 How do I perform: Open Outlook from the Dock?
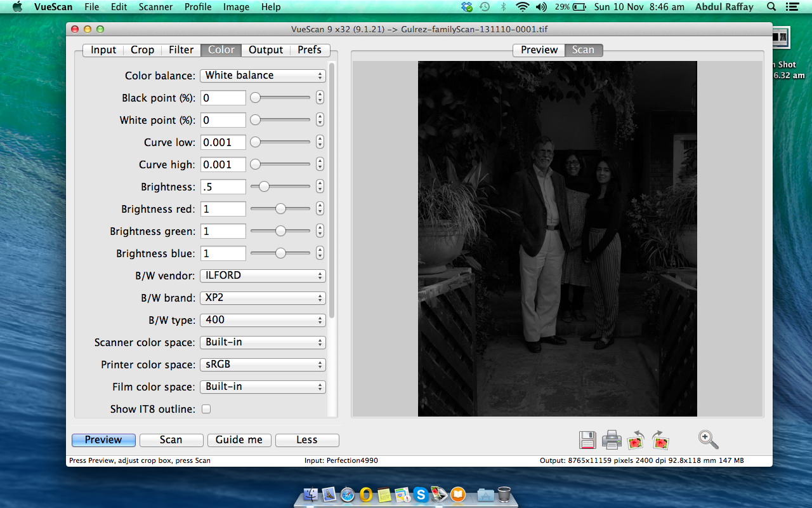[366, 494]
